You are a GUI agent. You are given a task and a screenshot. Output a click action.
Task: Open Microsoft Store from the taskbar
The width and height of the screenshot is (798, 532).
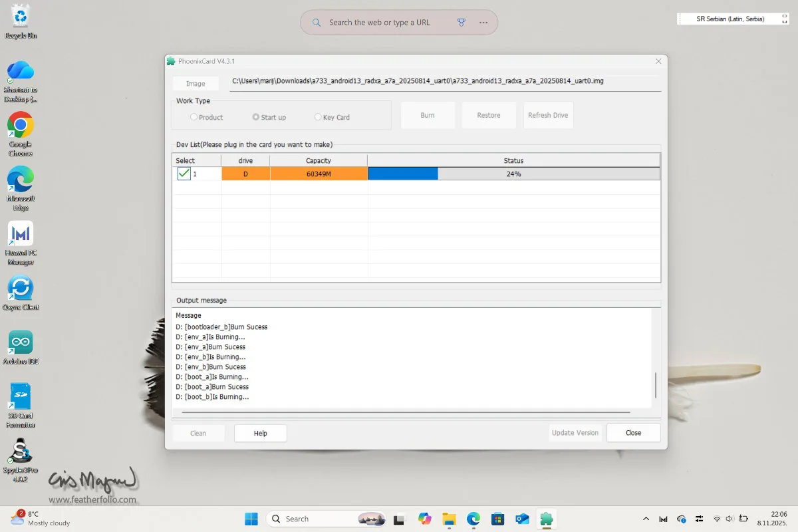[497, 519]
